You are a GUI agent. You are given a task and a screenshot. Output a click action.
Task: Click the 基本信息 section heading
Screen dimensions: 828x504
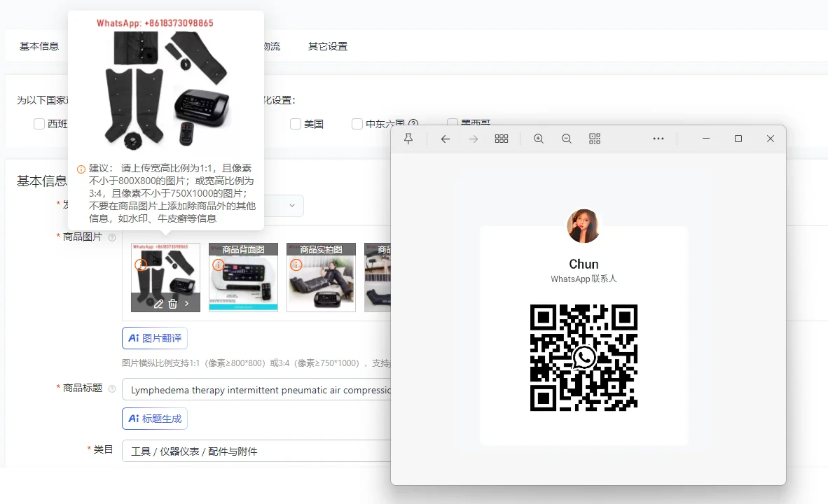point(42,181)
